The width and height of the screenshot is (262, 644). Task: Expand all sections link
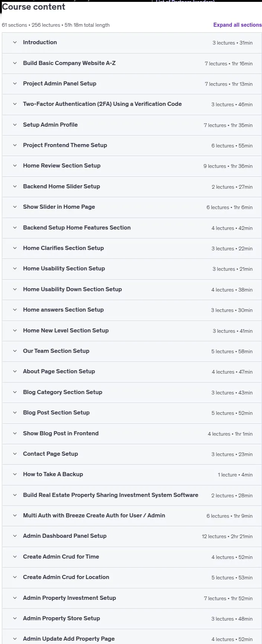tap(237, 25)
